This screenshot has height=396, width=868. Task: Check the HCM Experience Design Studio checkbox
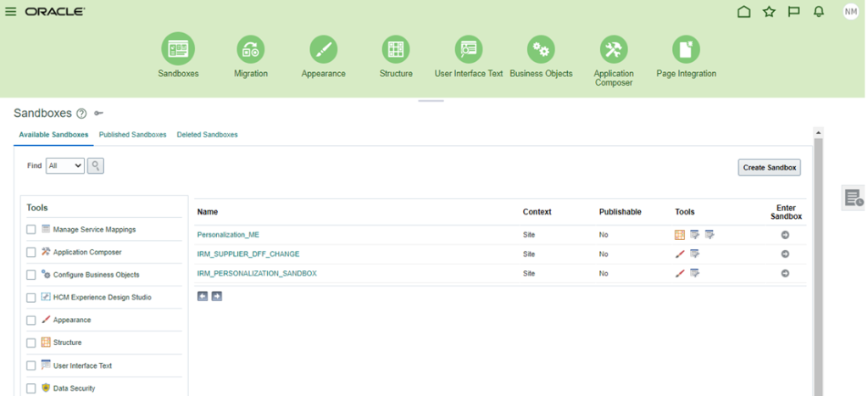pos(31,298)
